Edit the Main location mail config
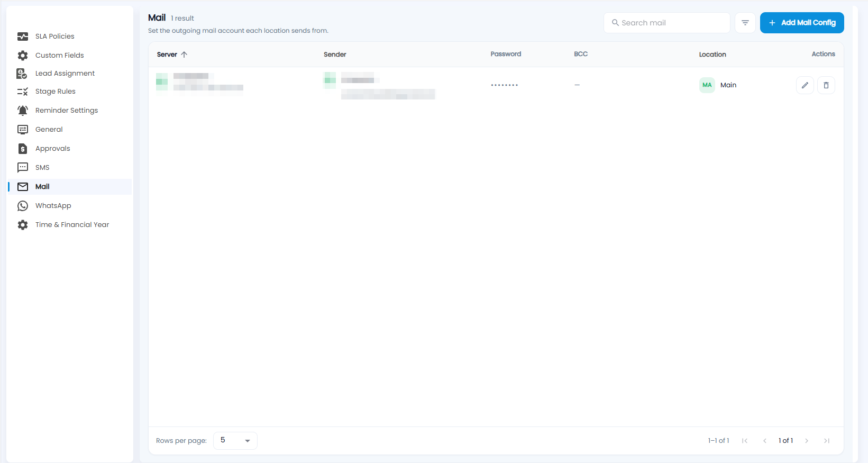868x463 pixels. point(805,85)
